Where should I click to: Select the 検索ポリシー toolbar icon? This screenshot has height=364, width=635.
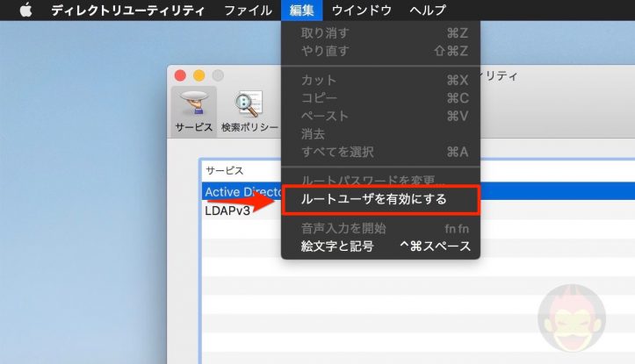[249, 111]
